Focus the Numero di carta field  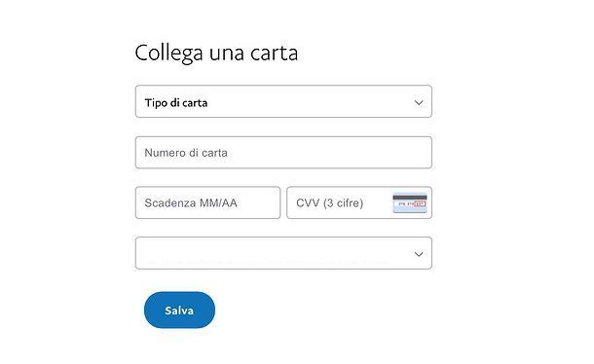(283, 153)
